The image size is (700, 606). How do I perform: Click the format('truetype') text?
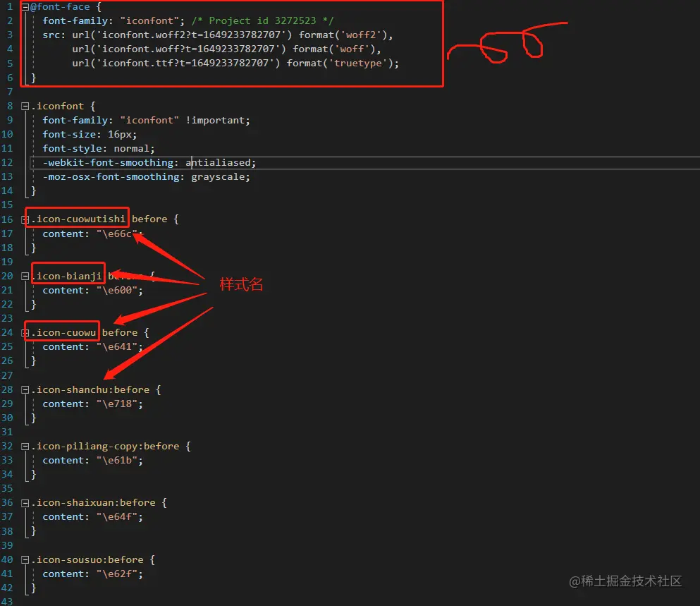339,63
